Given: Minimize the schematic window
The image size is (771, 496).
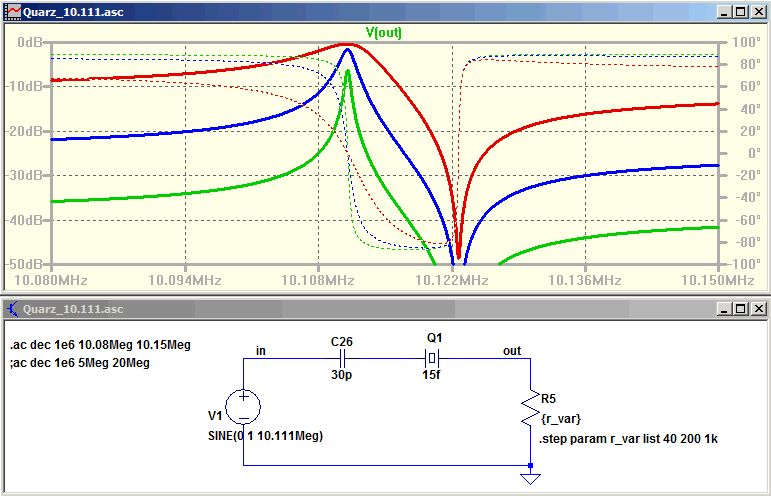Looking at the screenshot, I should click(723, 309).
